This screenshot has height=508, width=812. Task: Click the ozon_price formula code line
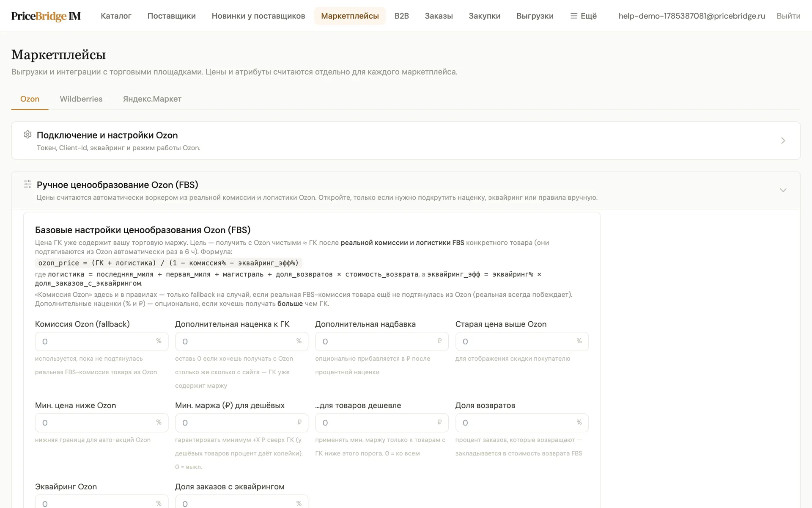168,263
